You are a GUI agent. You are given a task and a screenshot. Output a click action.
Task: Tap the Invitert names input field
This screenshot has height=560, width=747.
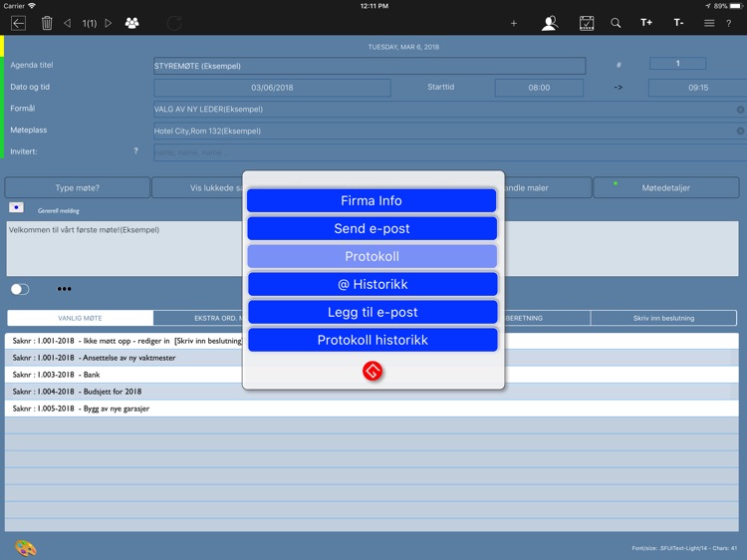pos(448,152)
